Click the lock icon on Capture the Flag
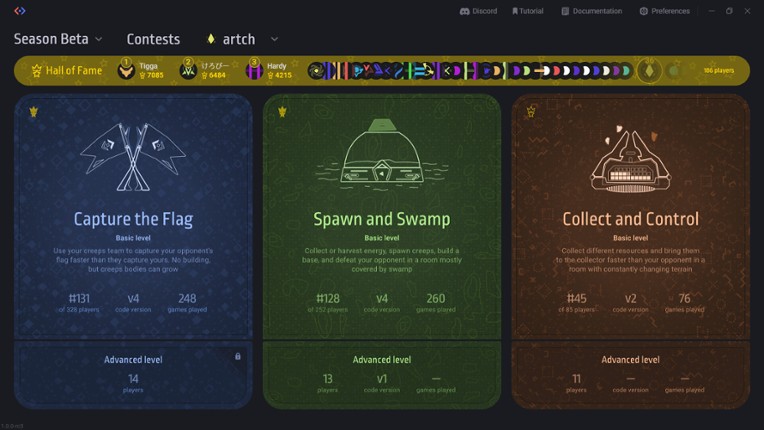The image size is (764, 430). click(x=237, y=356)
